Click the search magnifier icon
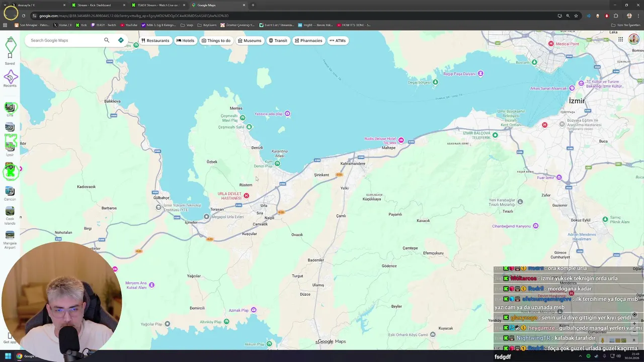 point(107,40)
